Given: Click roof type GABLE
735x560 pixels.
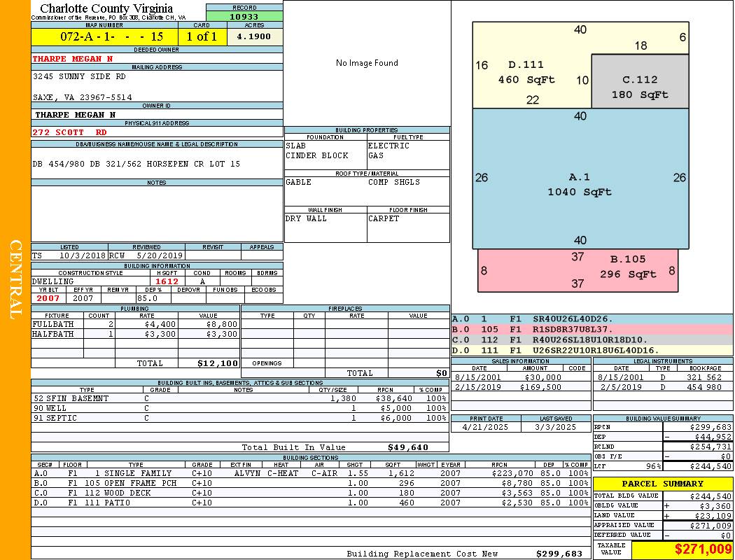Looking at the screenshot, I should (299, 182).
